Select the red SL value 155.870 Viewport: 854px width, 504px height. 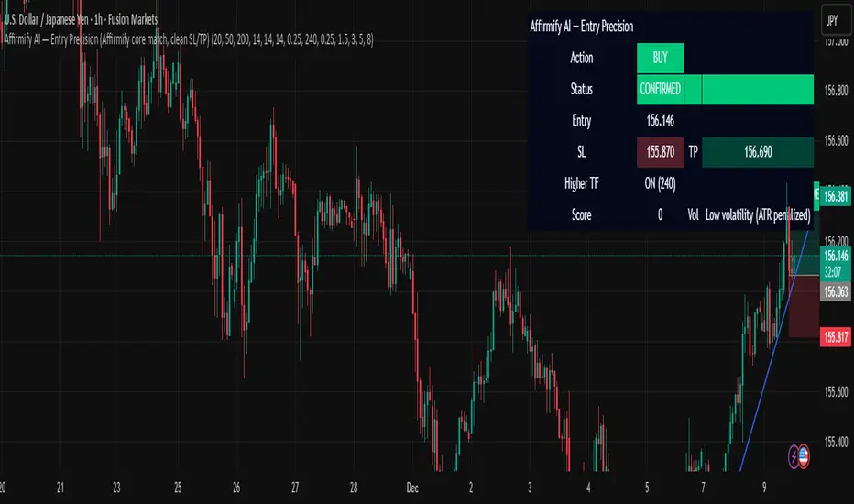pyautogui.click(x=660, y=152)
